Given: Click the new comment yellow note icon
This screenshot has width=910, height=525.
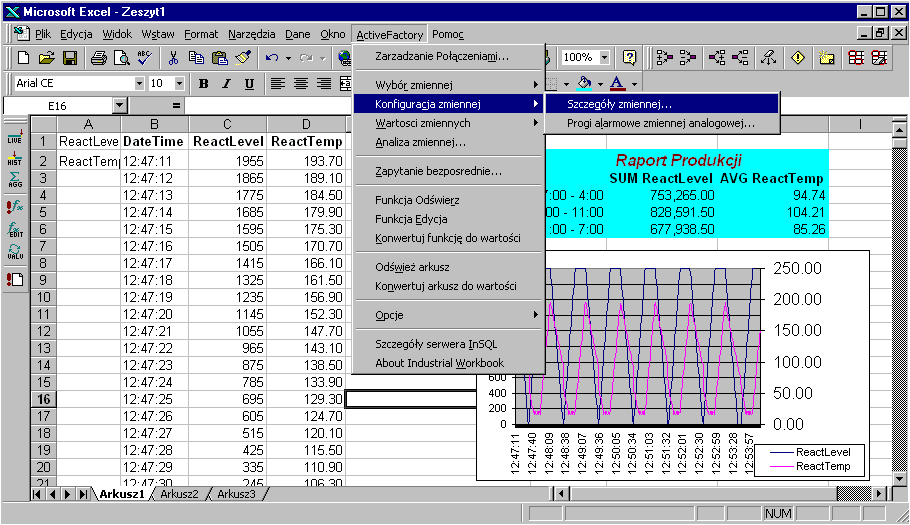Looking at the screenshot, I should click(826, 57).
